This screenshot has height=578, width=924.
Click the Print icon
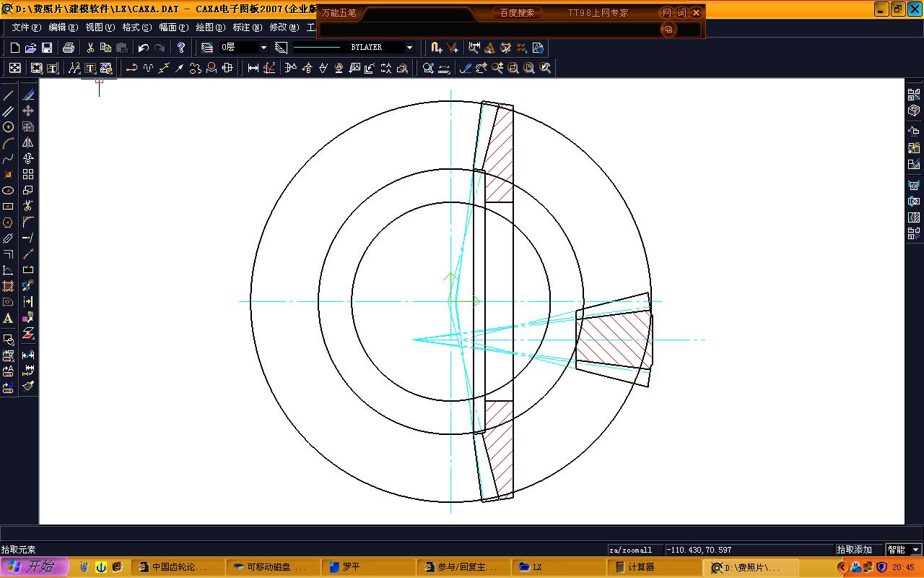[69, 48]
